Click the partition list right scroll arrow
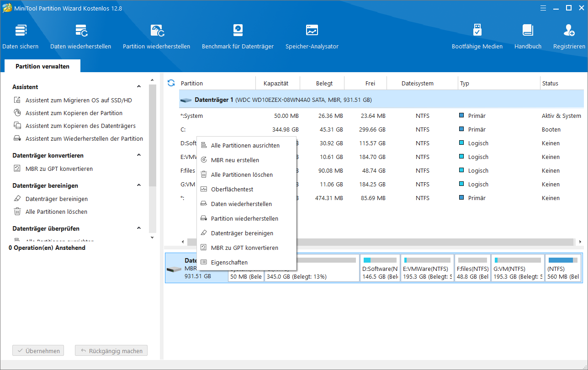 coord(580,242)
